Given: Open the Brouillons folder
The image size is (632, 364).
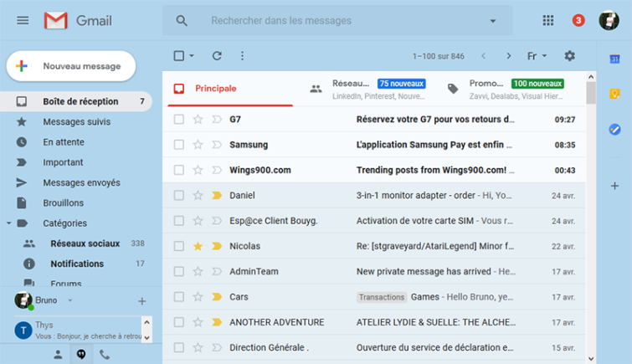Looking at the screenshot, I should [76, 203].
